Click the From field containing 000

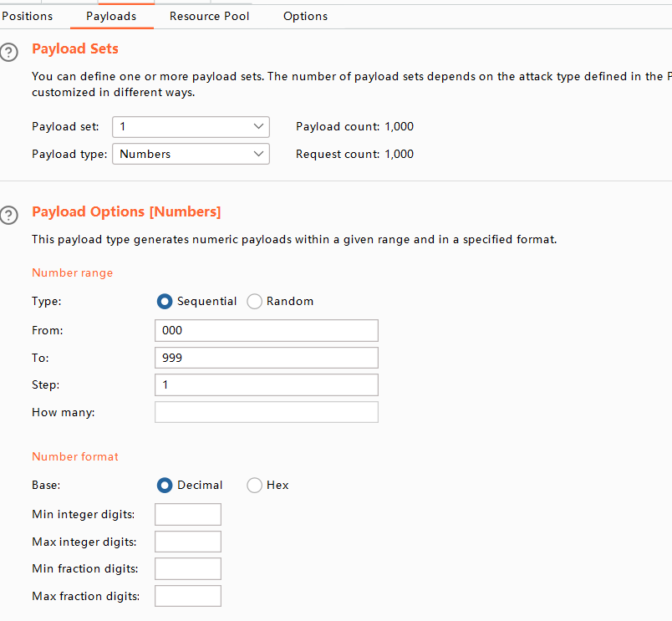pyautogui.click(x=266, y=330)
